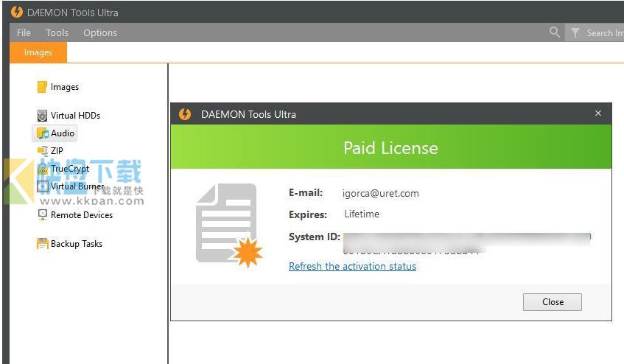624x364 pixels.
Task: Click the filter funnel icon
Action: [x=575, y=32]
